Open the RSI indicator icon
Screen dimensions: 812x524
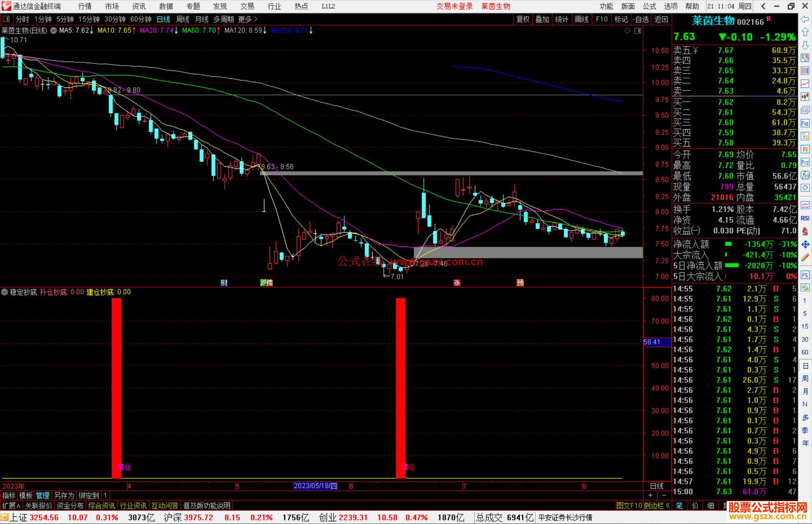coord(805,218)
